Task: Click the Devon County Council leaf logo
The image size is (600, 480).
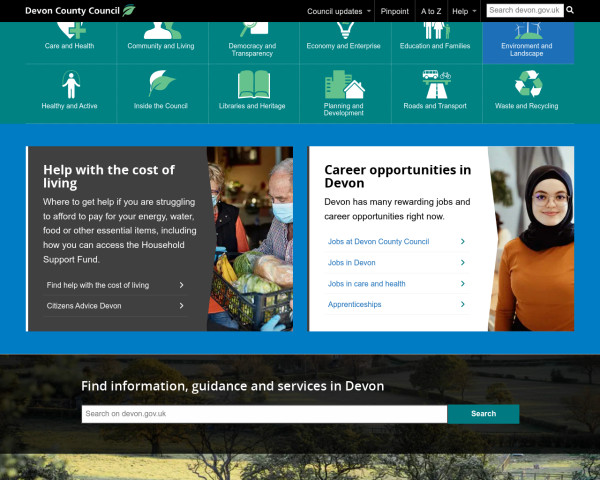Action: [x=128, y=10]
